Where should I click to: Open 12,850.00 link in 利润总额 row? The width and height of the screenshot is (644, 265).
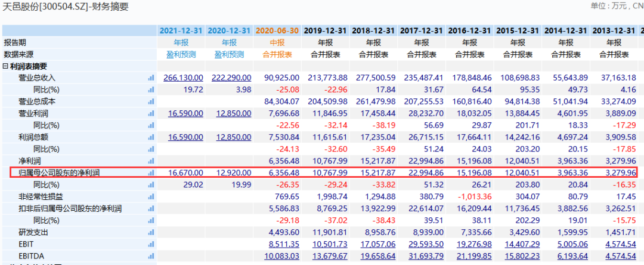click(234, 137)
